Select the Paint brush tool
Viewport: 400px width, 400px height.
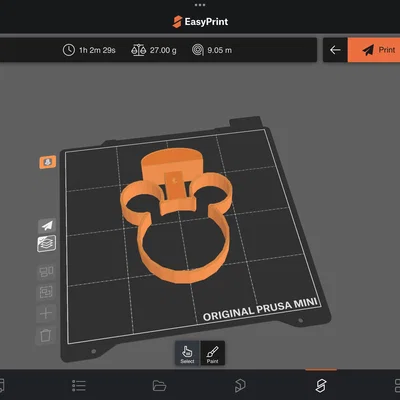pos(212,353)
